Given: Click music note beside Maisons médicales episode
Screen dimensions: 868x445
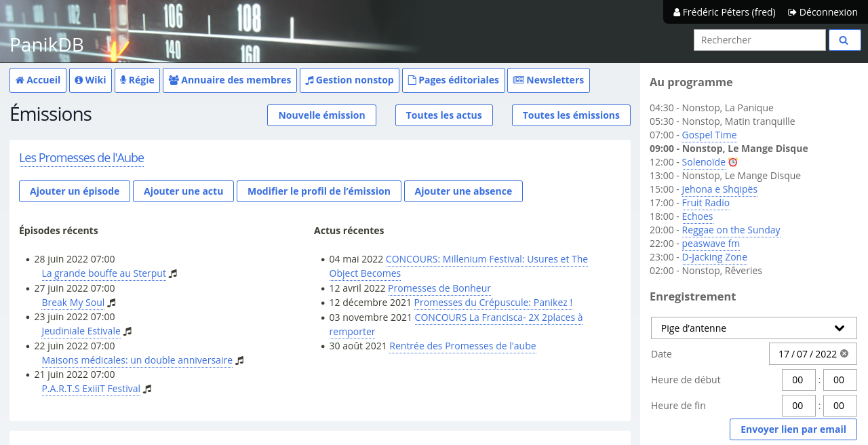Looking at the screenshot, I should (239, 360).
